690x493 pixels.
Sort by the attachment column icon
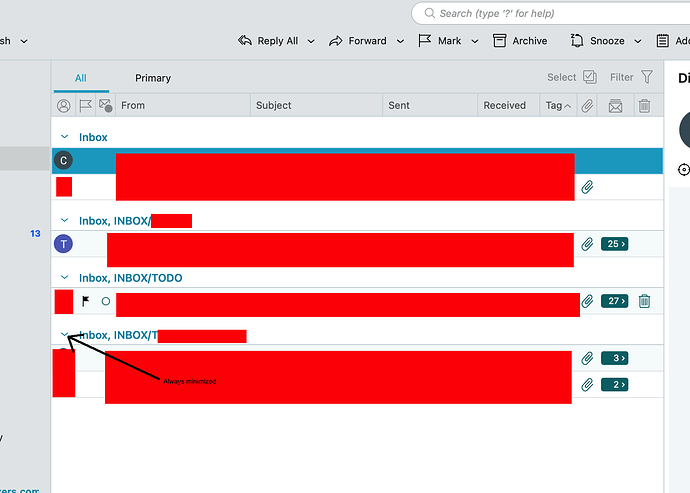coord(588,105)
